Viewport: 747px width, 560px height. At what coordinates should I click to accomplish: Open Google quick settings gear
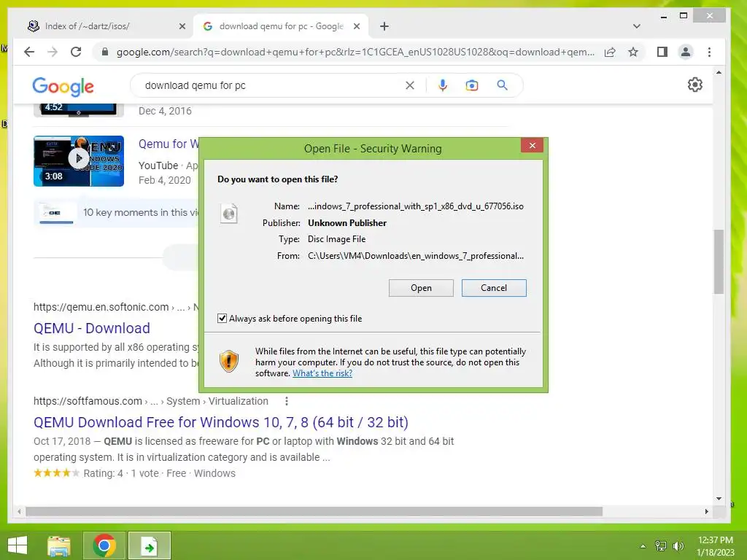[x=695, y=85]
